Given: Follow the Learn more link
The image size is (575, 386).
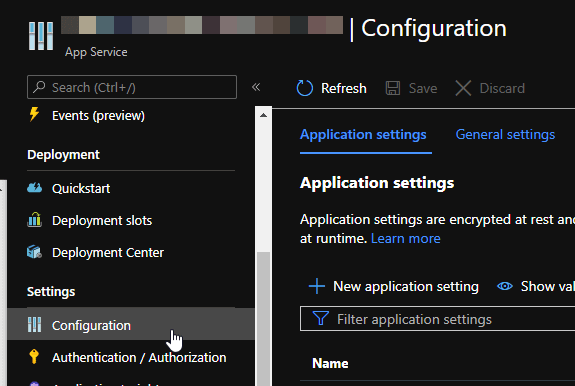Looking at the screenshot, I should (406, 239).
